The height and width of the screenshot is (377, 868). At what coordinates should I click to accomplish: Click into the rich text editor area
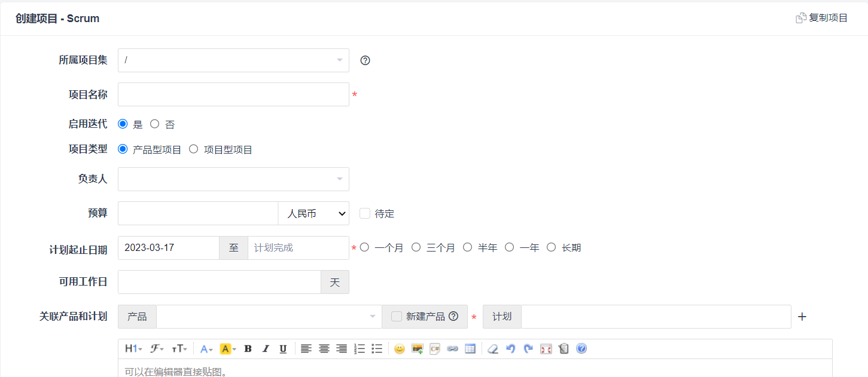pos(475,368)
